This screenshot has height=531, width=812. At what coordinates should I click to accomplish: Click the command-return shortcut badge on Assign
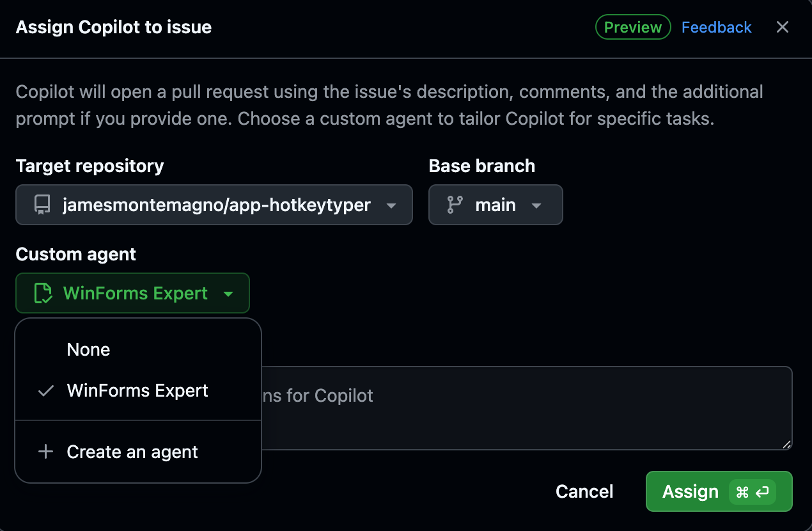point(752,492)
